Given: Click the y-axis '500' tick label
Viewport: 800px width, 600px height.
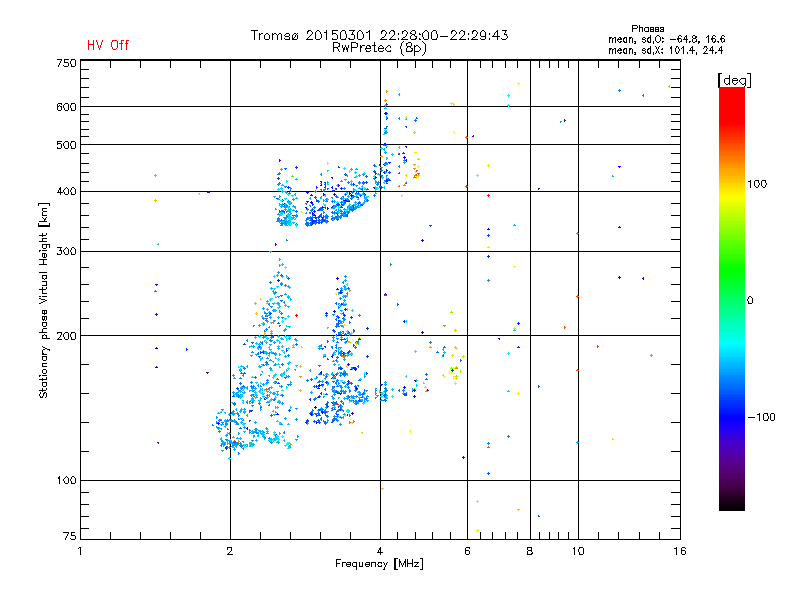Looking at the screenshot, I should (67, 145).
